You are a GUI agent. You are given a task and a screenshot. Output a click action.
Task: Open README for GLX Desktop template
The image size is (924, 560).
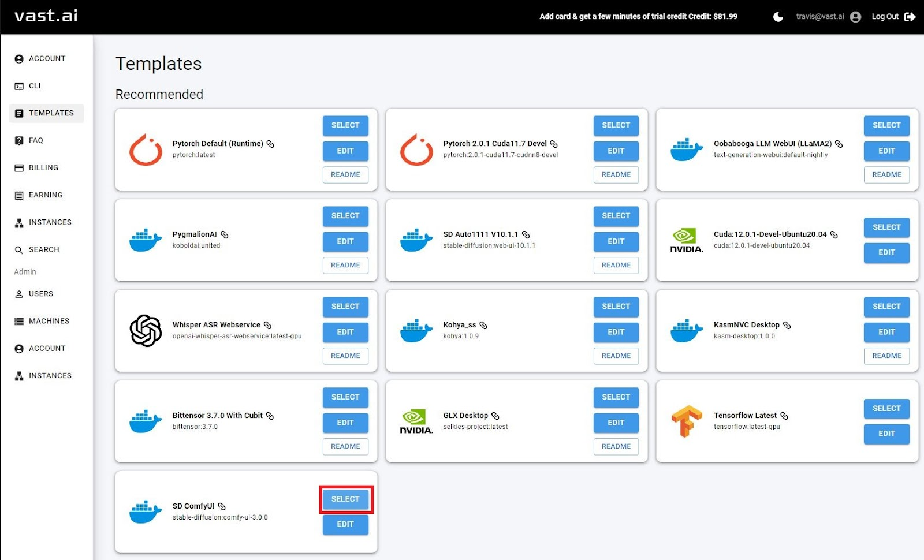(616, 447)
